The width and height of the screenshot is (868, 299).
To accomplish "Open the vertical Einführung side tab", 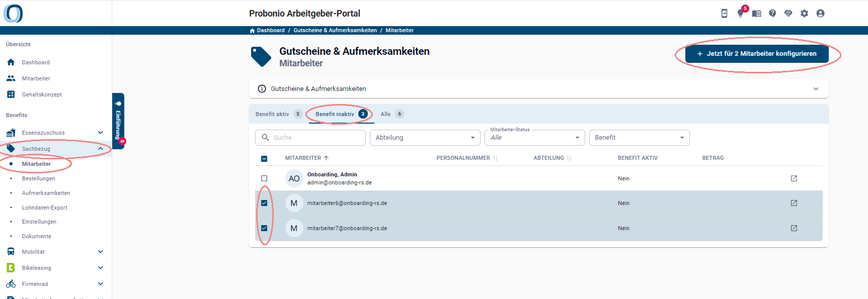I will click(x=118, y=121).
